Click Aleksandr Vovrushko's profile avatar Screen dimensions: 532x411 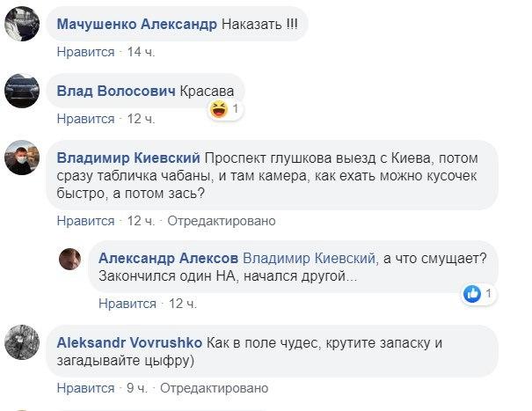click(x=20, y=343)
